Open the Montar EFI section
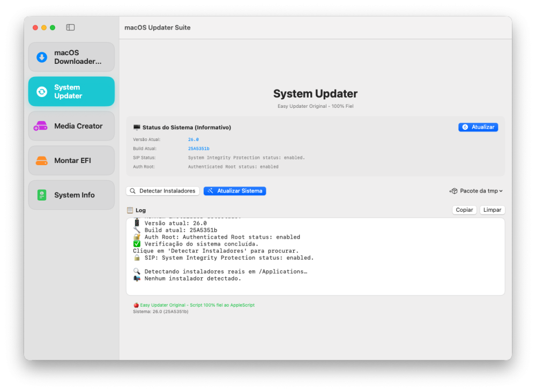This screenshot has width=536, height=392. click(71, 161)
